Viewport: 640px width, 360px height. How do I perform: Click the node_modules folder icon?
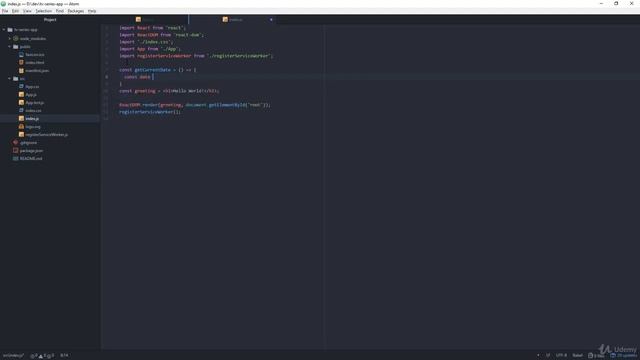(x=16, y=38)
